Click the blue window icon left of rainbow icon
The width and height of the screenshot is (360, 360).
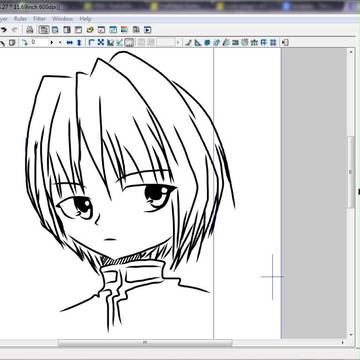(x=113, y=30)
